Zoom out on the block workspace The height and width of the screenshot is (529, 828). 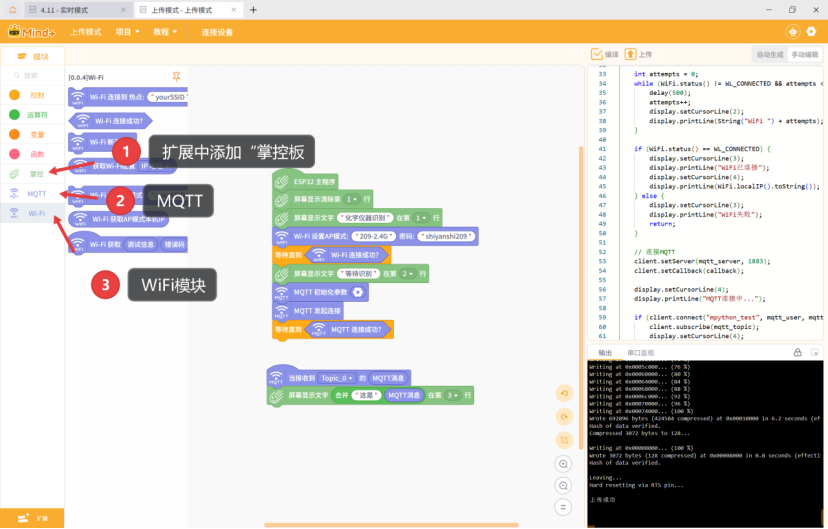[565, 487]
